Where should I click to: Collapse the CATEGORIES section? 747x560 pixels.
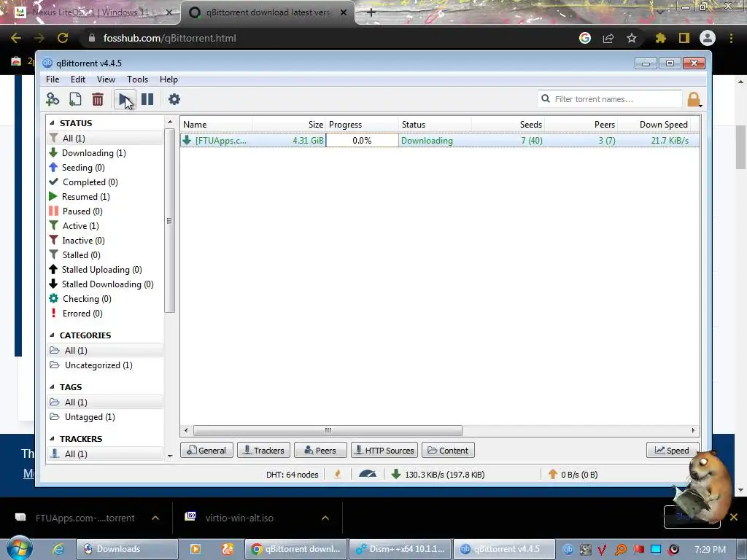(x=53, y=335)
